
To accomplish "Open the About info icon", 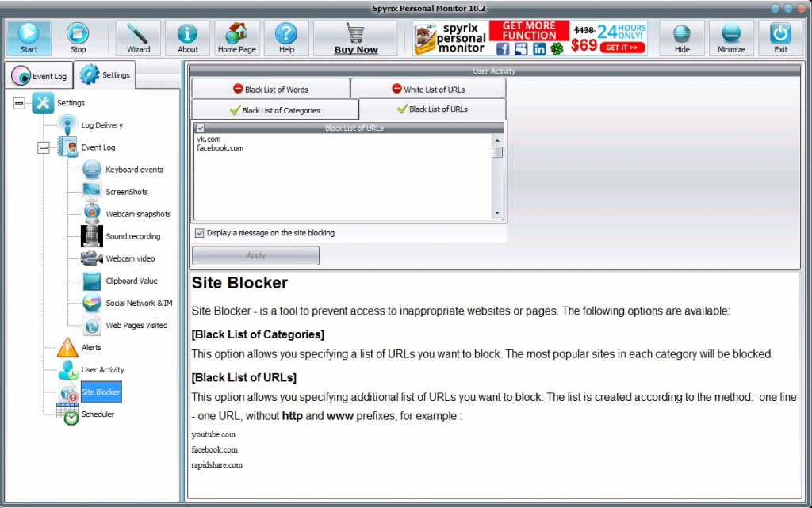I will pyautogui.click(x=188, y=33).
